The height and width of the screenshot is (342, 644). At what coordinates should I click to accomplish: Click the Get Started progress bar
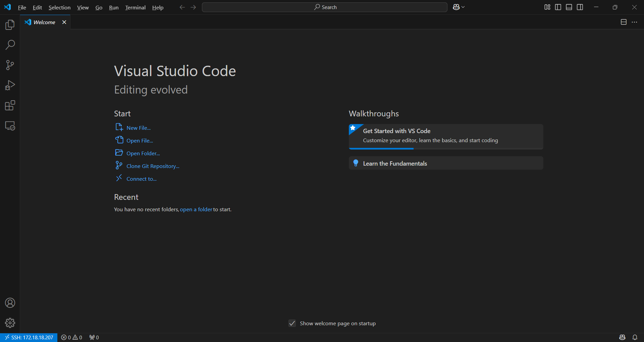446,149
